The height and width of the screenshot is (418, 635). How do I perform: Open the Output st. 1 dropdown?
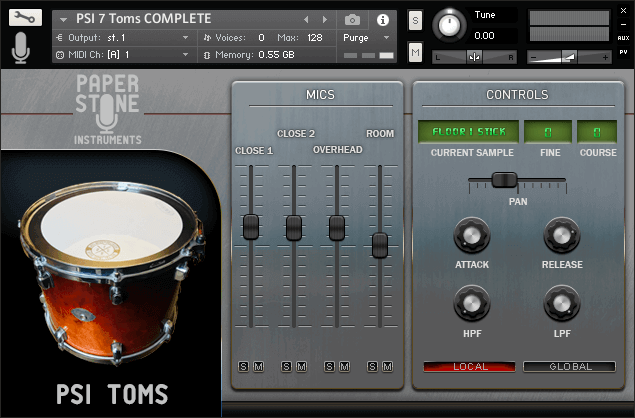point(125,38)
